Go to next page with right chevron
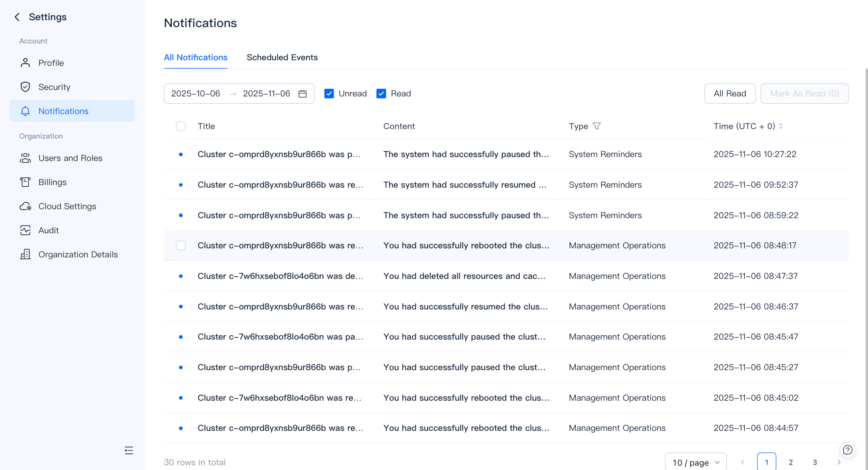The width and height of the screenshot is (868, 470). click(839, 462)
